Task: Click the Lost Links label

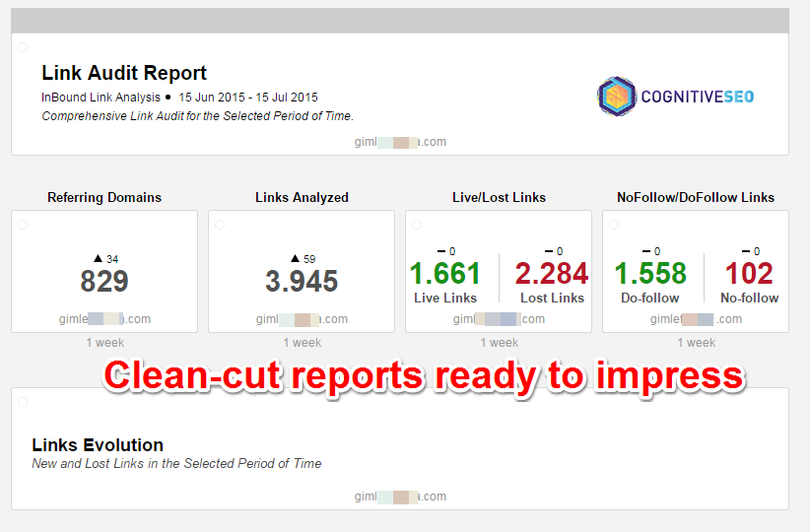Action: [552, 299]
